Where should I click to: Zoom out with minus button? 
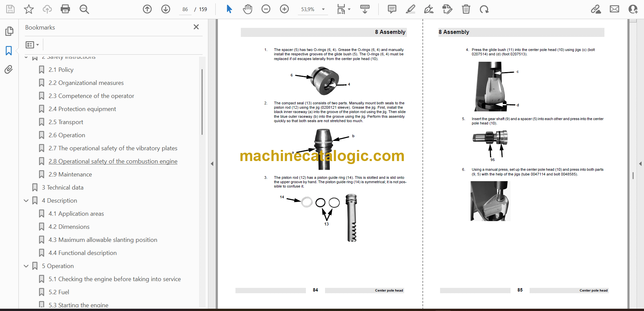(x=266, y=9)
